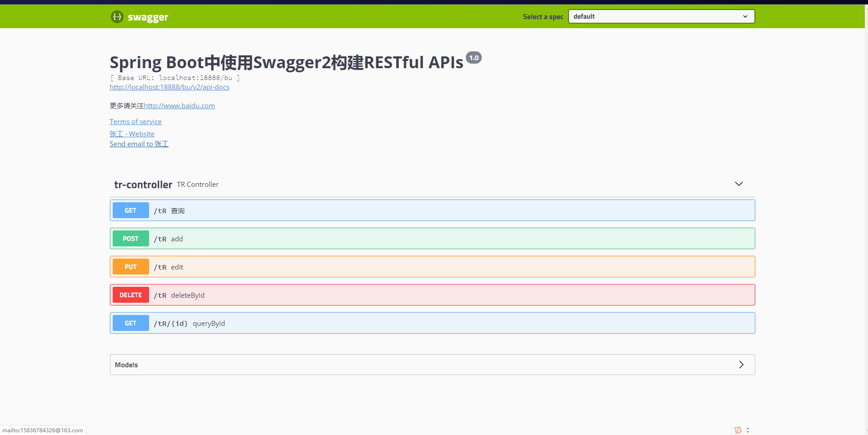Visit the www.baidu.com link

(x=180, y=105)
